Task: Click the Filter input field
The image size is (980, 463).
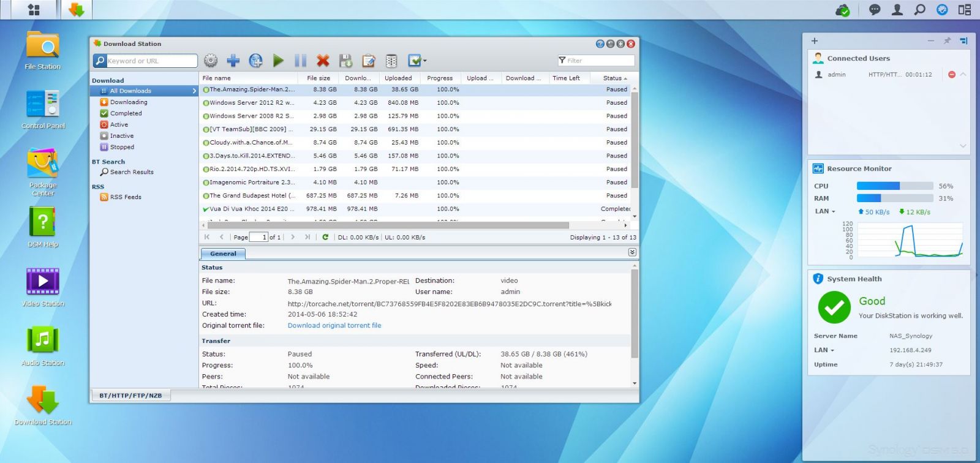Action: (x=596, y=61)
